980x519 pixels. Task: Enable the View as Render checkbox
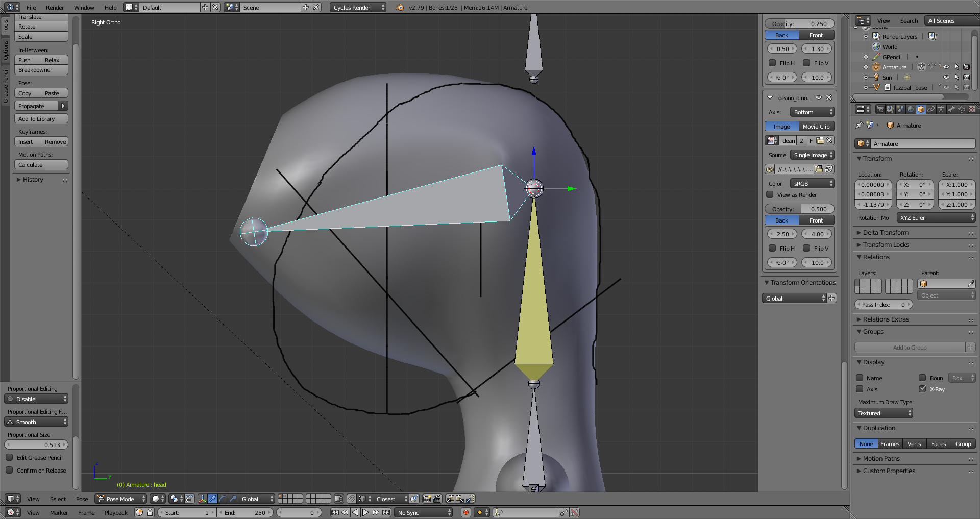click(770, 194)
